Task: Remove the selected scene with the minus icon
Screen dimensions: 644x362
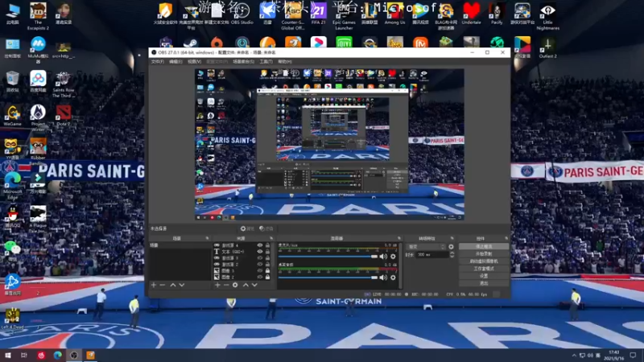Action: pos(163,285)
